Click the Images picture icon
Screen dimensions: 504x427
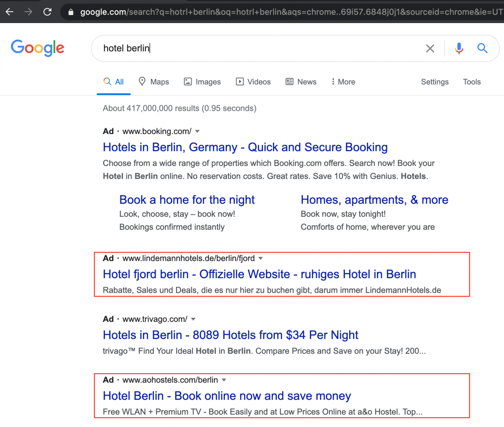pos(188,82)
